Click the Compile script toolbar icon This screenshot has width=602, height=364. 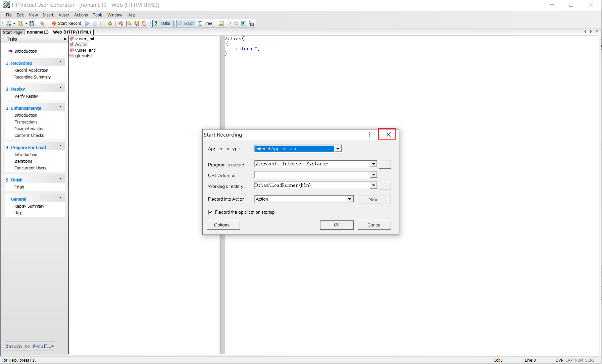[110, 23]
